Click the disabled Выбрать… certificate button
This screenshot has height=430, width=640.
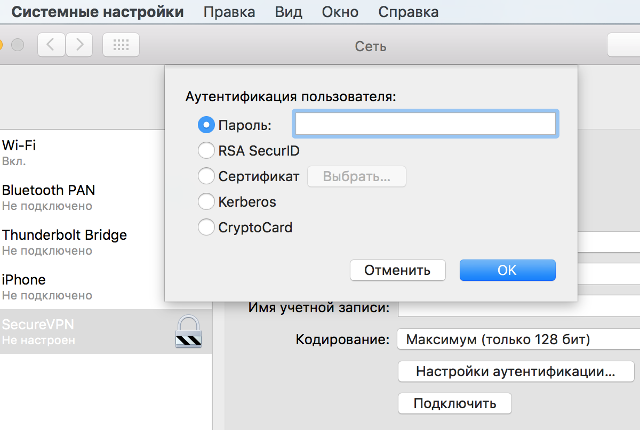point(357,176)
